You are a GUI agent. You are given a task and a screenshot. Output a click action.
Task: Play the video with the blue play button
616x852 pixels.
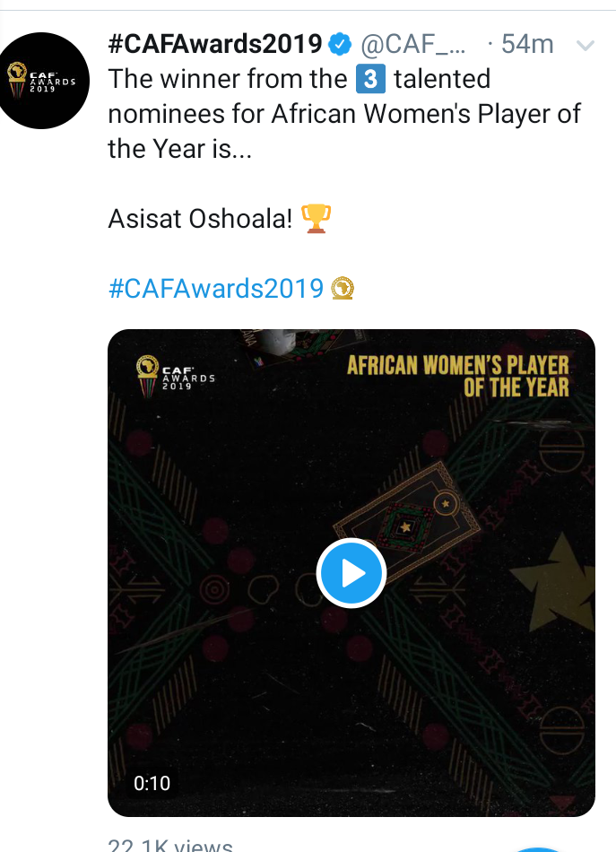(x=351, y=573)
